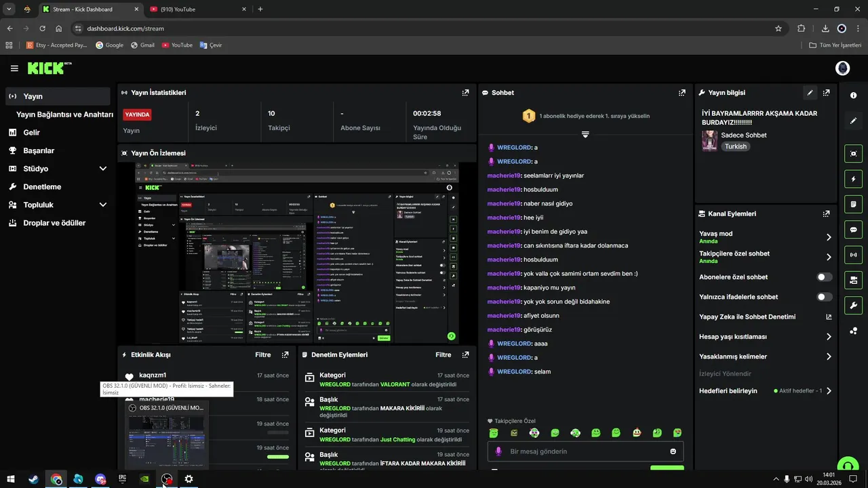The image size is (868, 488).
Task: Click the stream preview thumbnail
Action: pos(297,253)
